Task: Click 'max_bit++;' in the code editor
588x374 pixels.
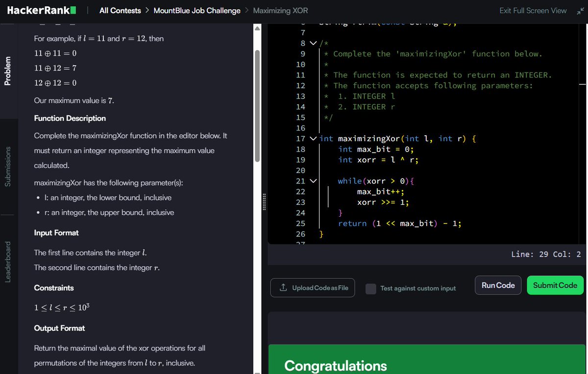Action: point(381,192)
